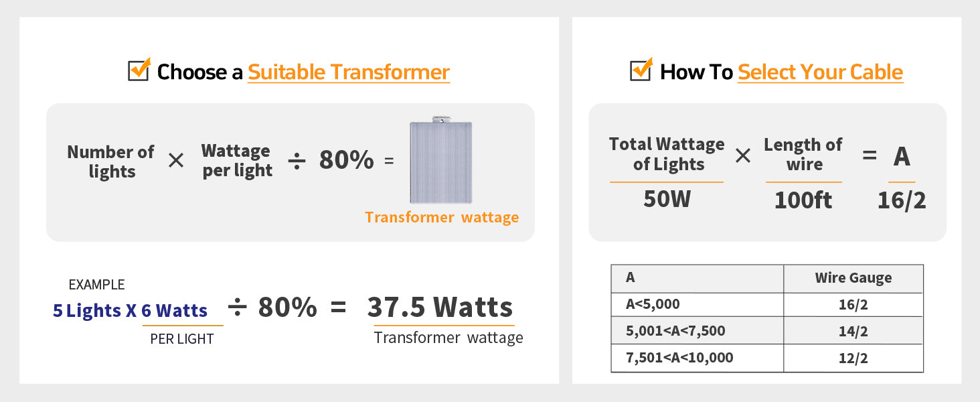The width and height of the screenshot is (980, 402).
Task: Click the 5 Lights X 6 Watts example
Action: click(x=130, y=311)
